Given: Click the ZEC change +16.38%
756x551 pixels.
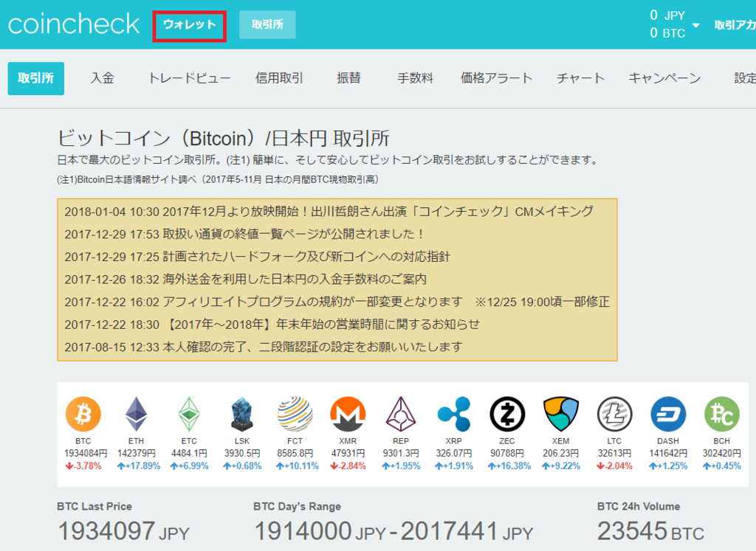Looking at the screenshot, I should tap(509, 466).
